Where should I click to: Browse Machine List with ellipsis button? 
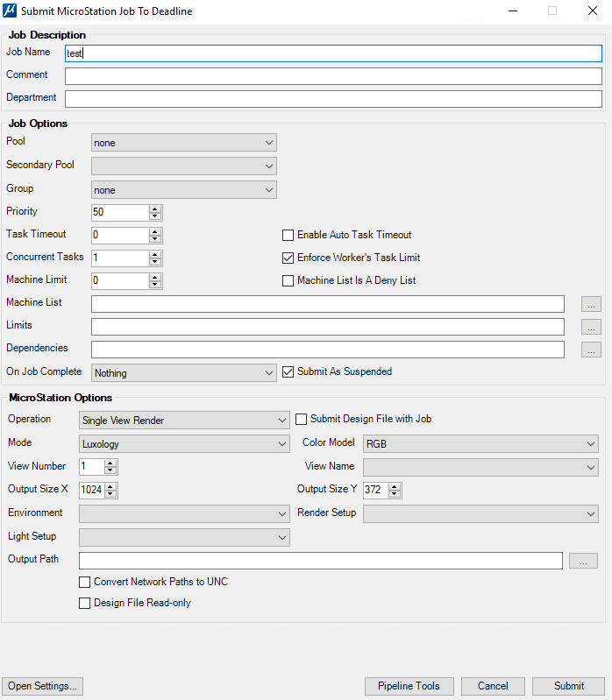(591, 304)
